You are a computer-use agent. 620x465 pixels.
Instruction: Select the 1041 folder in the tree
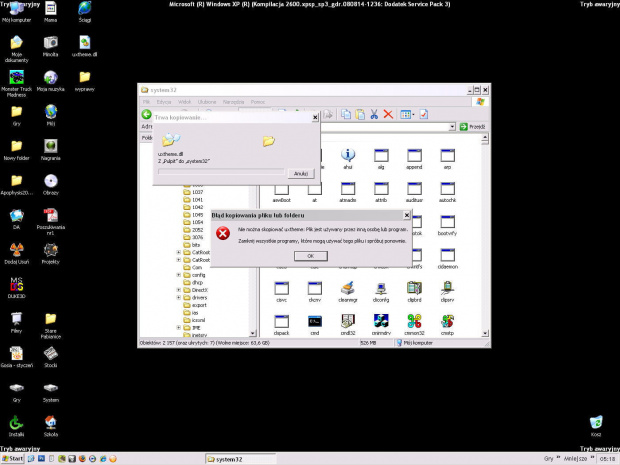tap(193, 200)
